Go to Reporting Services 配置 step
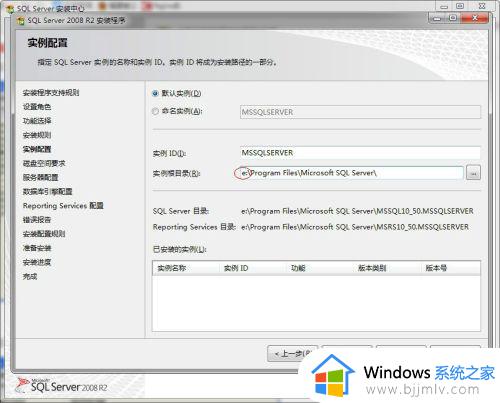Screen dimensions: 500x403 63,206
